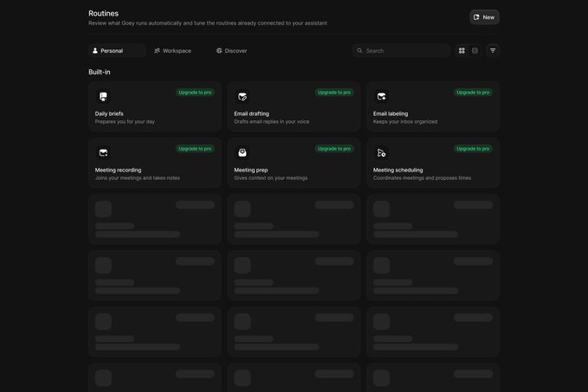Click the Daily briefs icon
The width and height of the screenshot is (588, 392).
[103, 97]
